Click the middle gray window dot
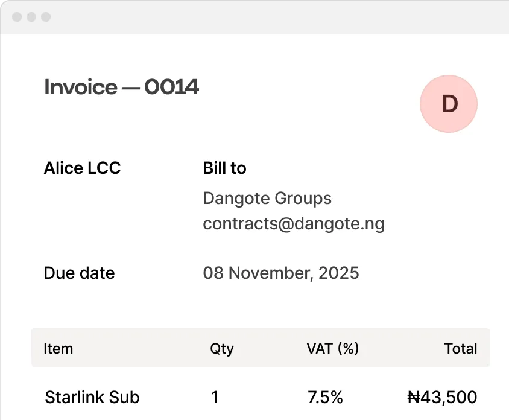Image resolution: width=509 pixels, height=420 pixels. (31, 17)
